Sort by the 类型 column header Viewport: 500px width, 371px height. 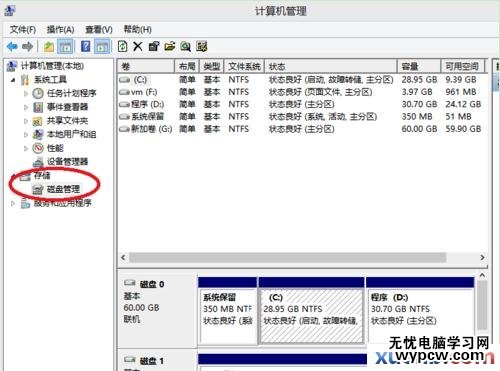(x=212, y=66)
